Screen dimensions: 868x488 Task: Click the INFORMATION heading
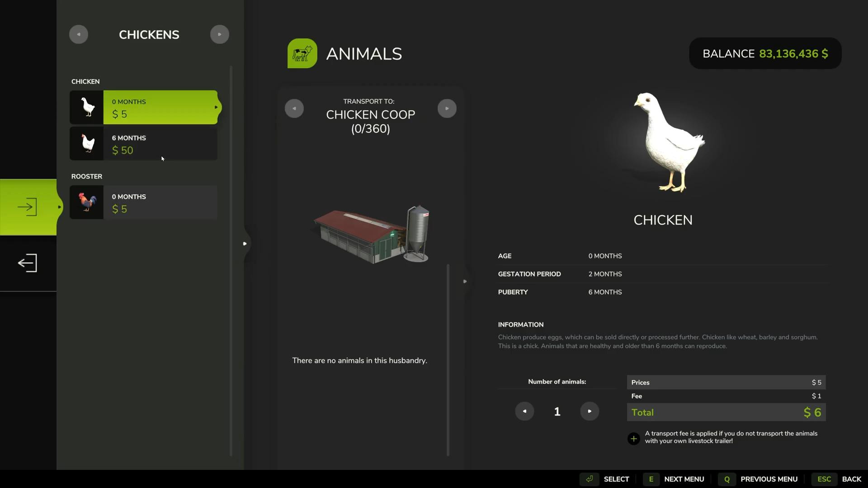pos(521,324)
